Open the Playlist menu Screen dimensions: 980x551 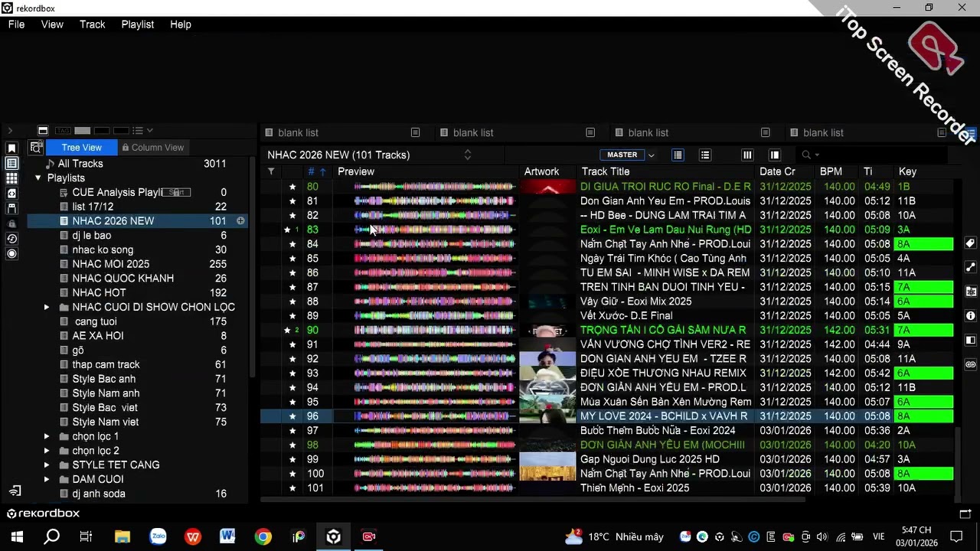point(138,24)
